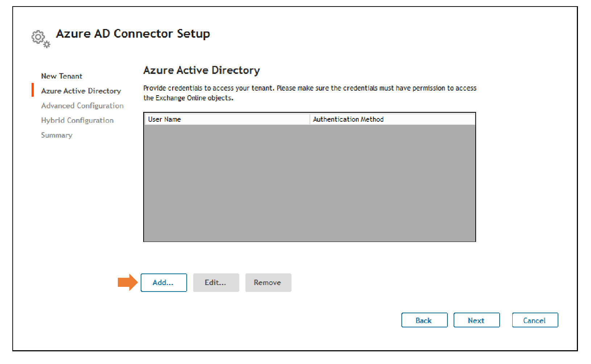
Task: Select the Azure Active Directory step
Action: click(81, 91)
